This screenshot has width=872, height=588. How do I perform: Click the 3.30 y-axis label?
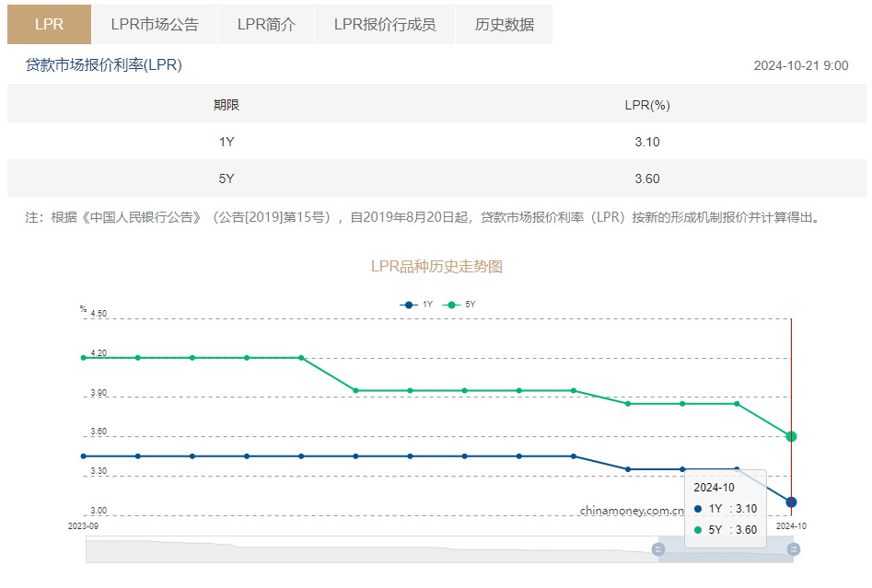click(x=99, y=471)
